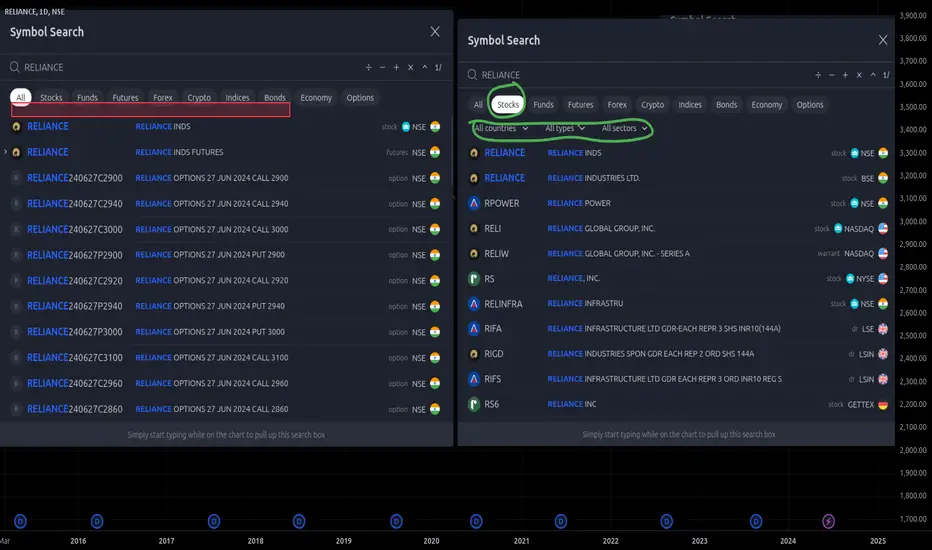Insert plus operator in right search
The image size is (932, 550).
[x=845, y=75]
